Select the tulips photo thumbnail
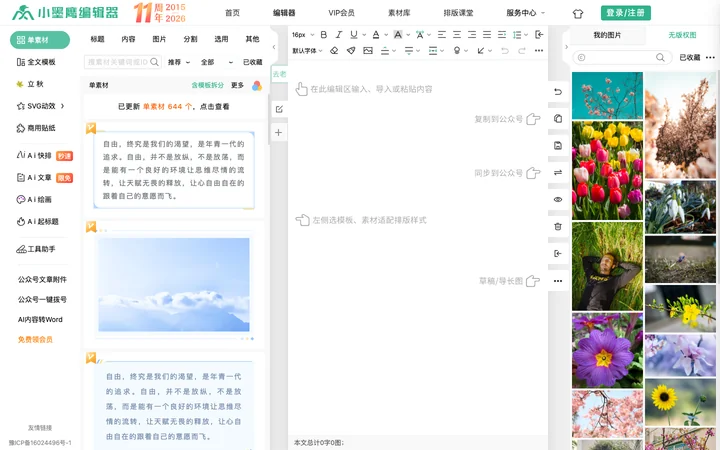Screen dimensions: 720x450 pyautogui.click(x=607, y=170)
